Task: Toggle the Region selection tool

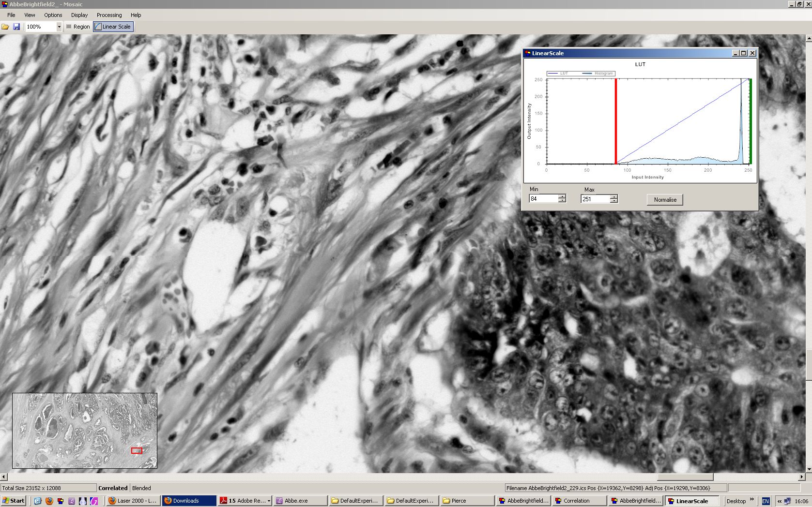Action: click(x=77, y=27)
